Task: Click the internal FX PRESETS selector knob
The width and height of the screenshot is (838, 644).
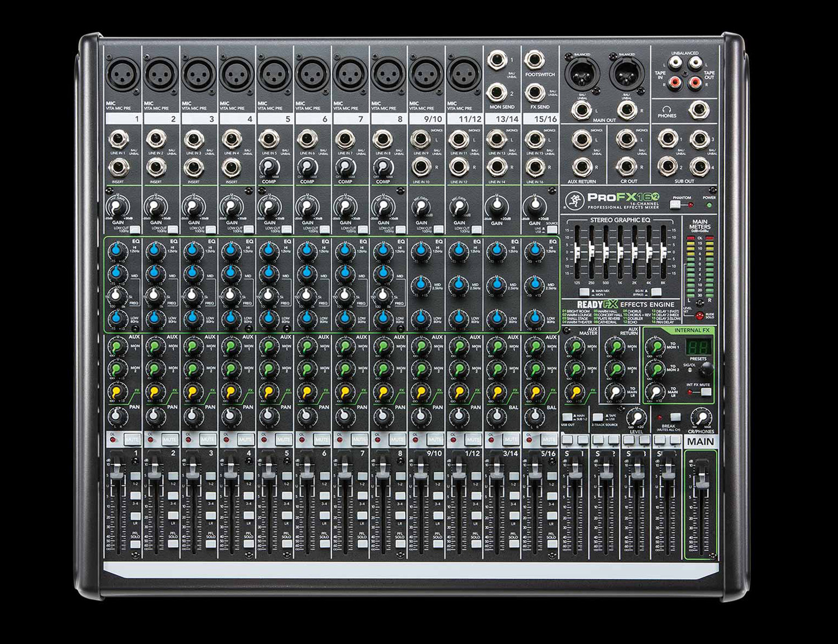Action: click(x=707, y=369)
